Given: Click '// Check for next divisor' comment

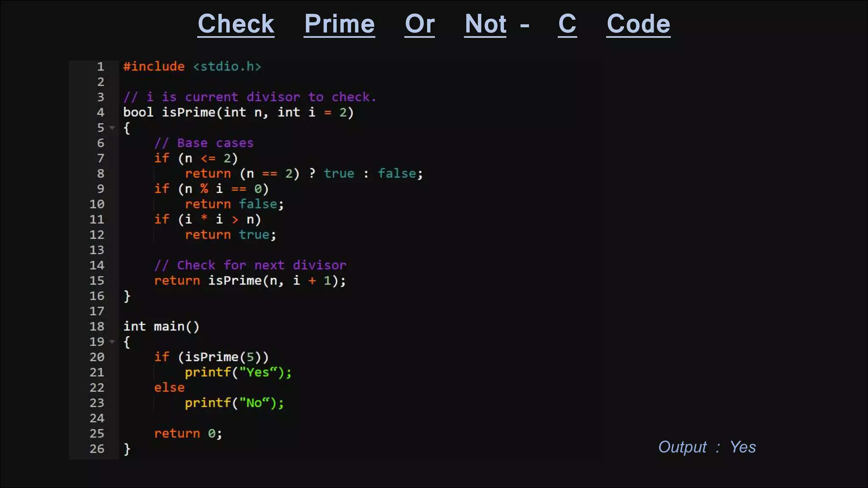Looking at the screenshot, I should point(250,265).
